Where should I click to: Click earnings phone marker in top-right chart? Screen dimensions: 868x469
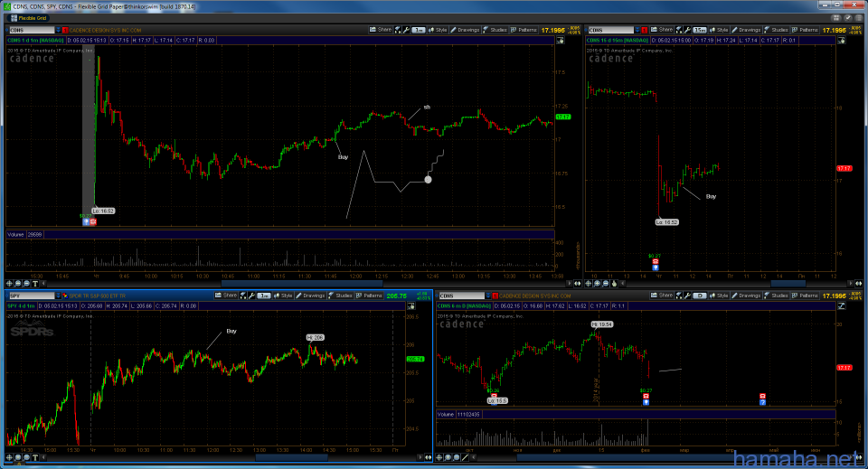656,261
